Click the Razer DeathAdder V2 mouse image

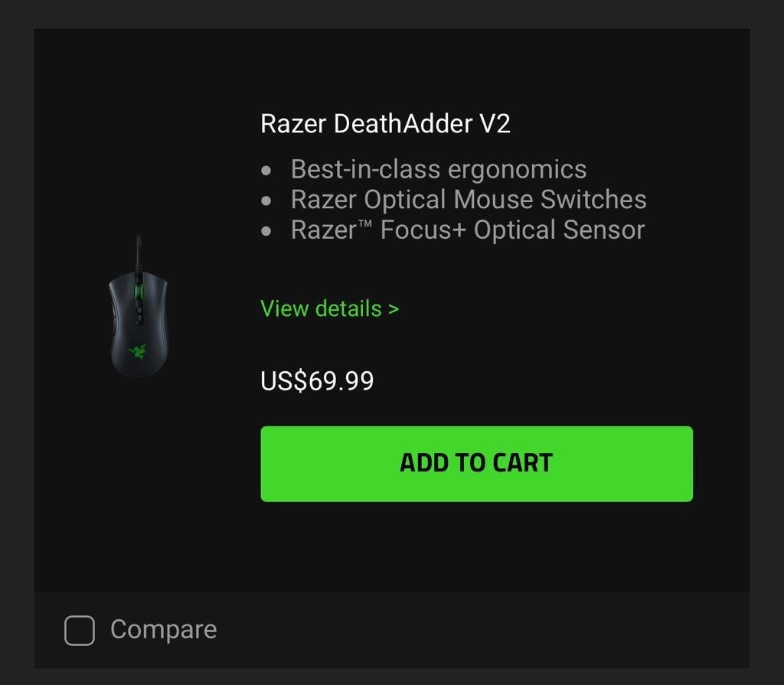(139, 305)
